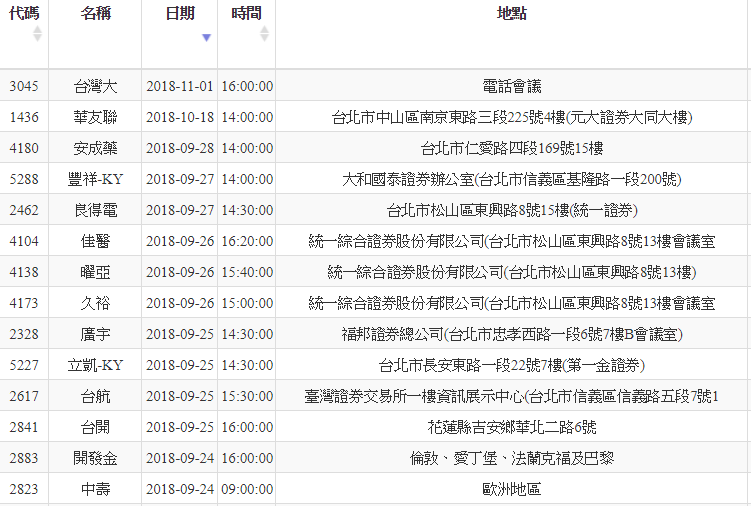
Task: Click the 安成藥 name cell
Action: tap(96, 148)
